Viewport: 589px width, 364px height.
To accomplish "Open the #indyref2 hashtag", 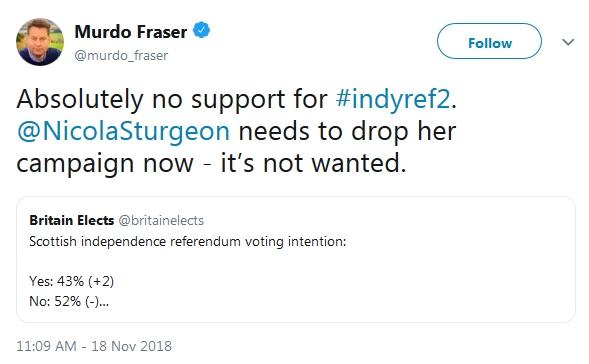I will [x=393, y=99].
